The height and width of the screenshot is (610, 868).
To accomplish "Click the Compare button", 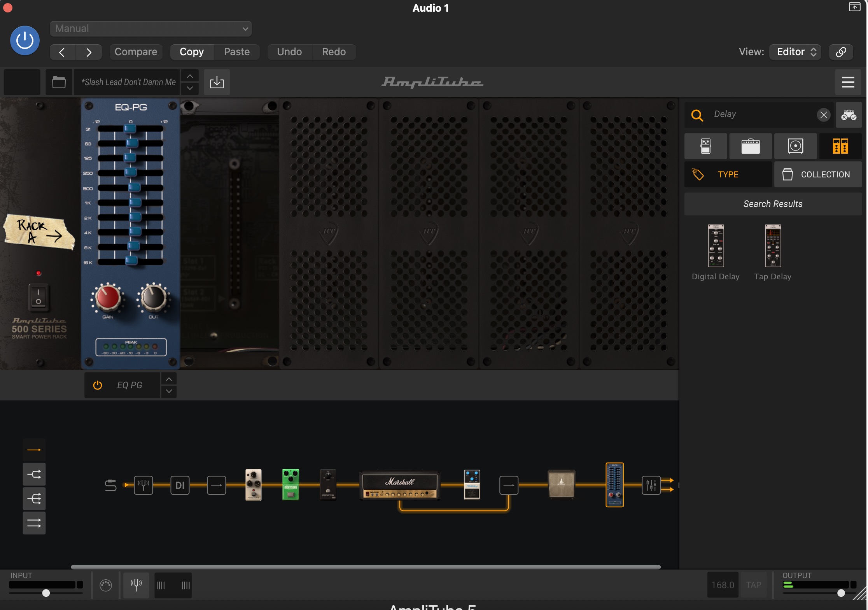I will pyautogui.click(x=136, y=52).
